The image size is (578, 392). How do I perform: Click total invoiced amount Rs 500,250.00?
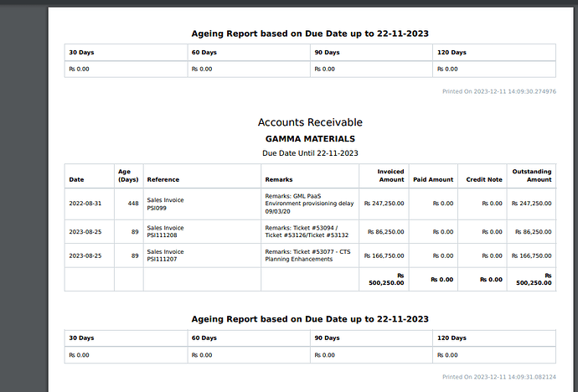click(x=386, y=279)
